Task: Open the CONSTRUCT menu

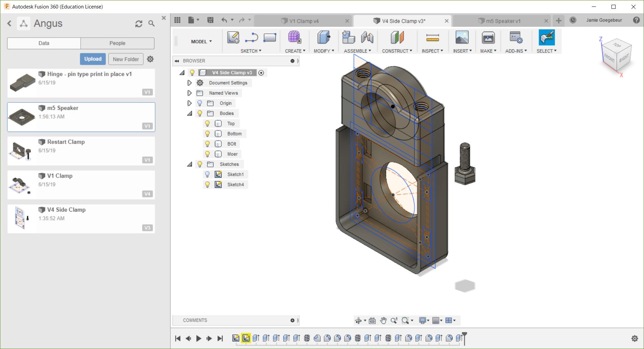Action: (x=397, y=51)
